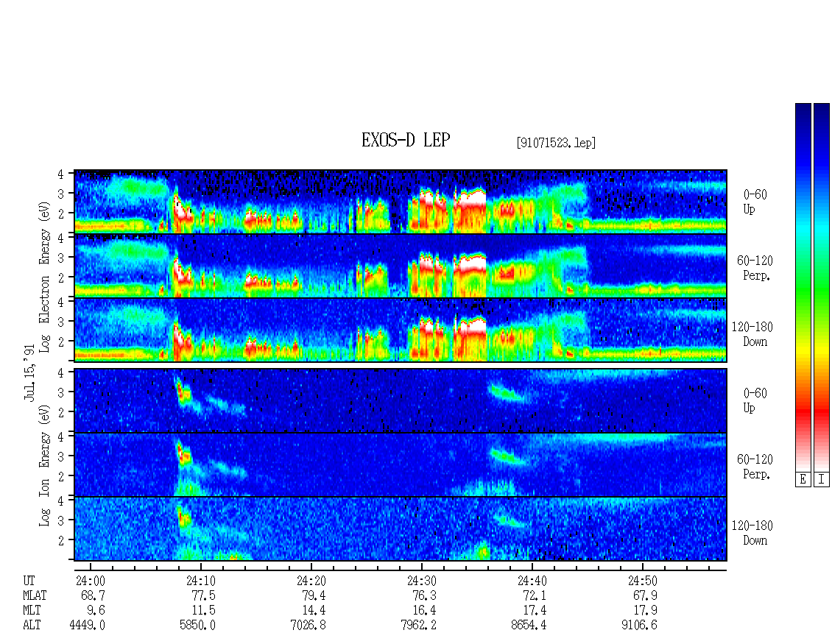
Task: Click the file name label [91071523.lep]
Action: point(556,143)
